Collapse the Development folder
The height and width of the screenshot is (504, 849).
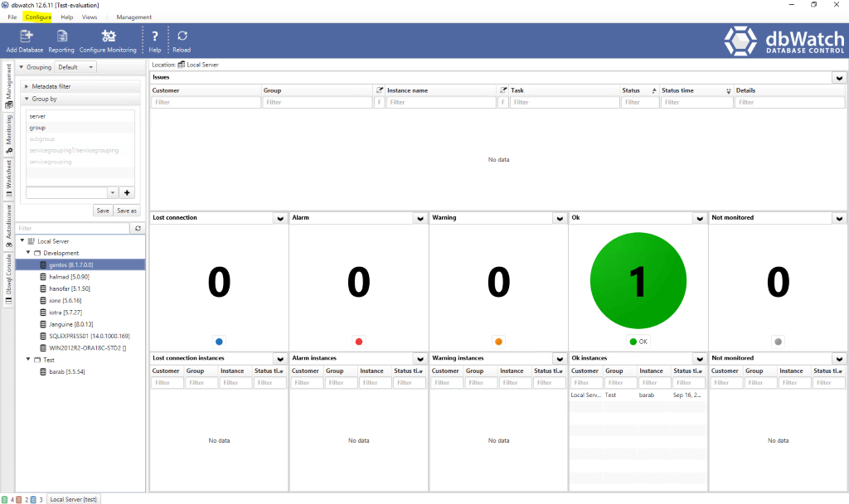click(28, 252)
